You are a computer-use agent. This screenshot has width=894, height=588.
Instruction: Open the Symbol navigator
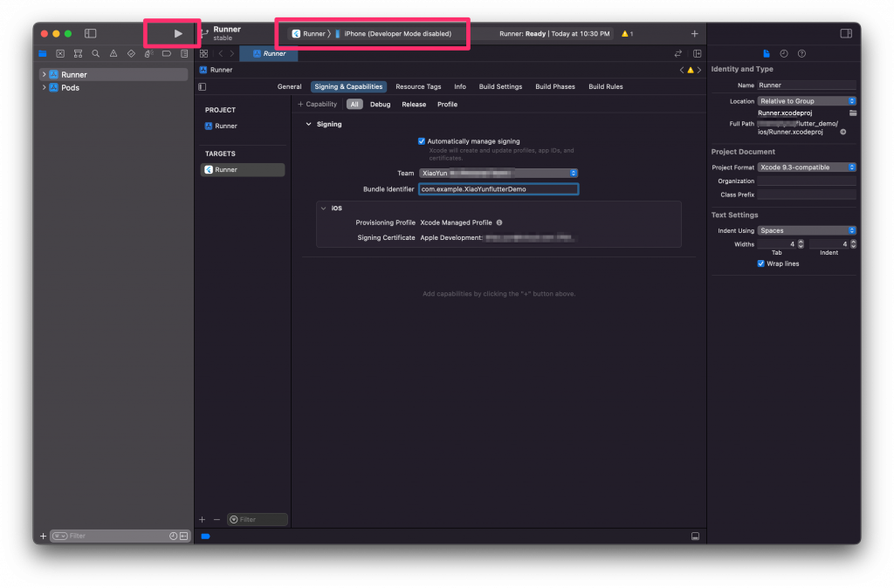tap(78, 53)
